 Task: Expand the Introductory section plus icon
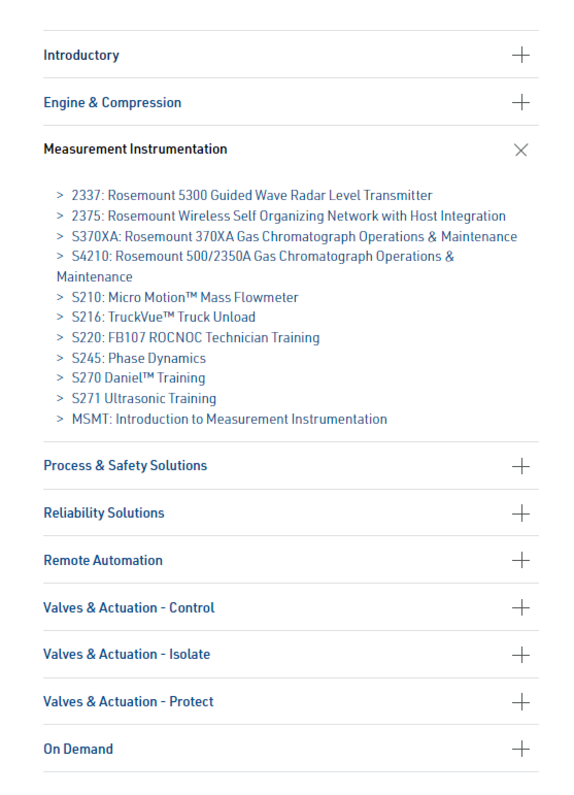tap(521, 55)
